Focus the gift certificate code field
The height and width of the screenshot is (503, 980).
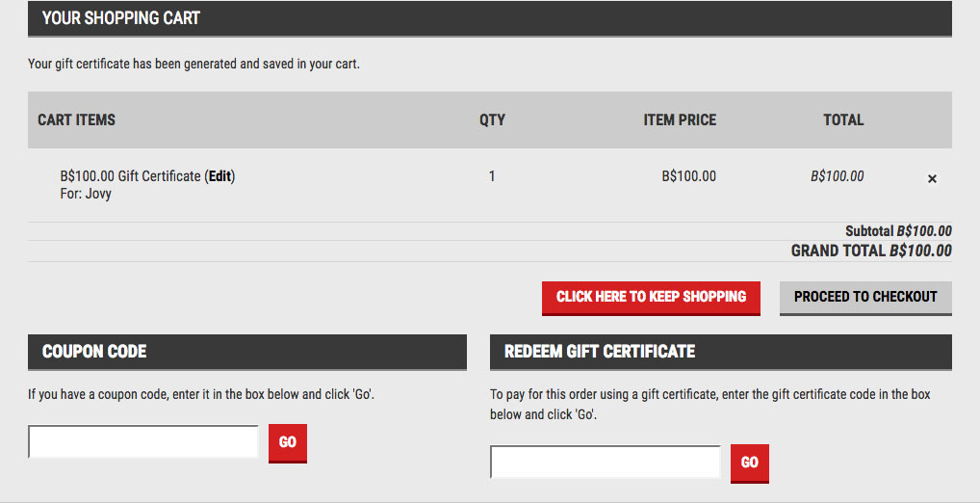point(606,462)
